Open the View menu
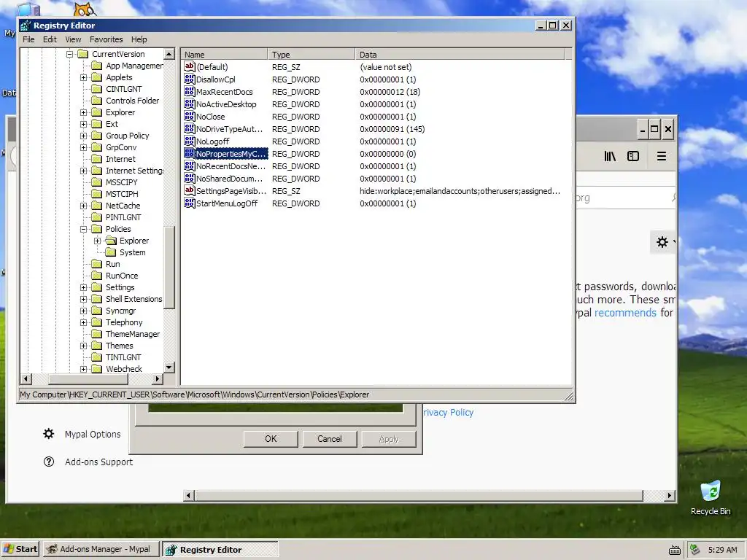The width and height of the screenshot is (747, 560). (73, 39)
